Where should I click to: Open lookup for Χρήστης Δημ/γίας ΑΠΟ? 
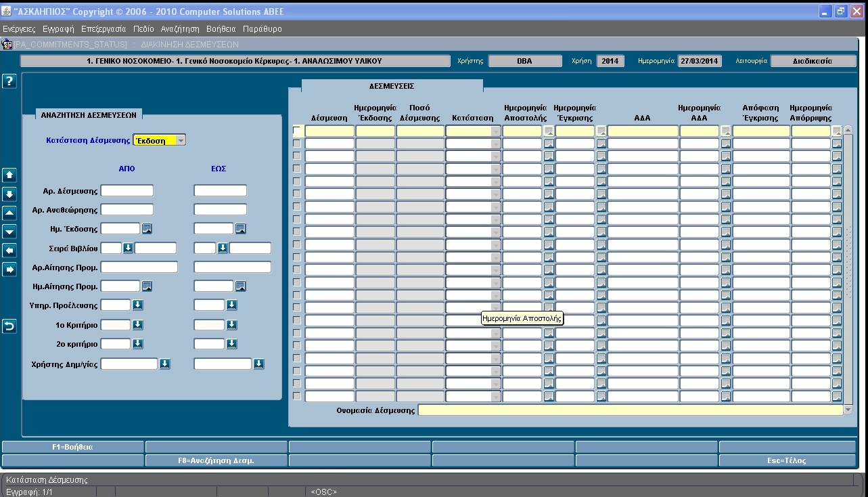coord(164,364)
